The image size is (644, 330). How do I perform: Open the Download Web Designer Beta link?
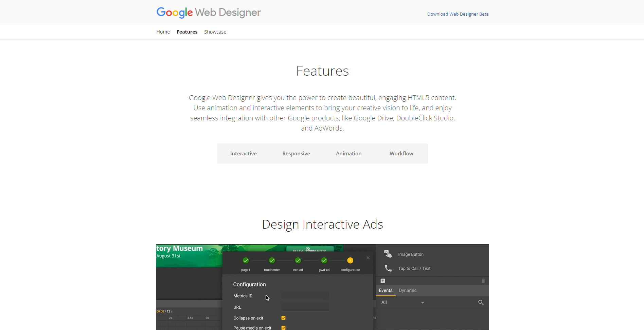point(458,14)
